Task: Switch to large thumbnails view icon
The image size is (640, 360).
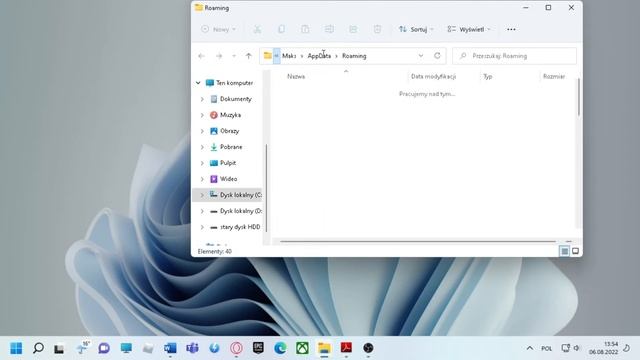Action: pyautogui.click(x=576, y=251)
